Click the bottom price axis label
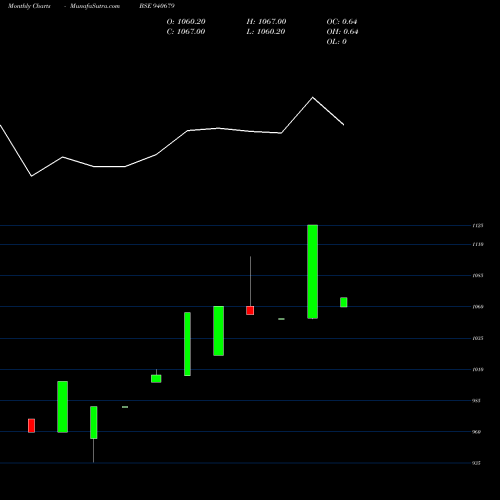This screenshot has width=500, height=500. [477, 463]
